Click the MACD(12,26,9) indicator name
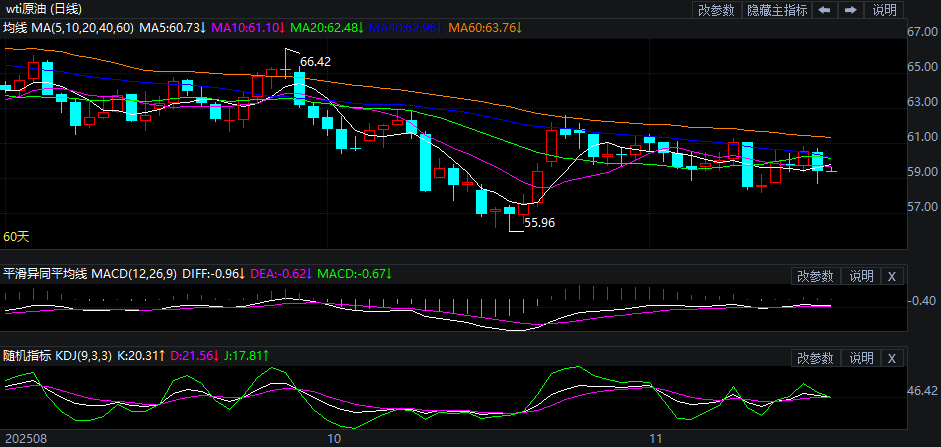 point(135,273)
